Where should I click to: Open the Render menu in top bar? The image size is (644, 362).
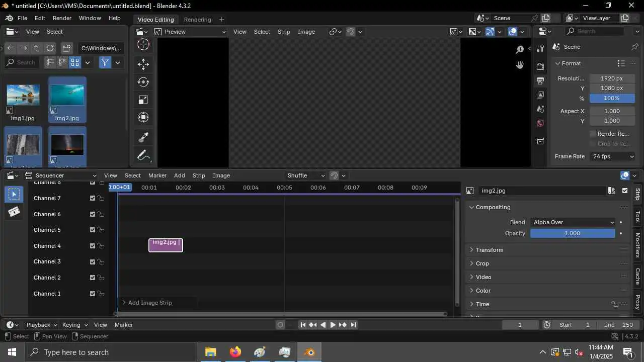(x=62, y=18)
